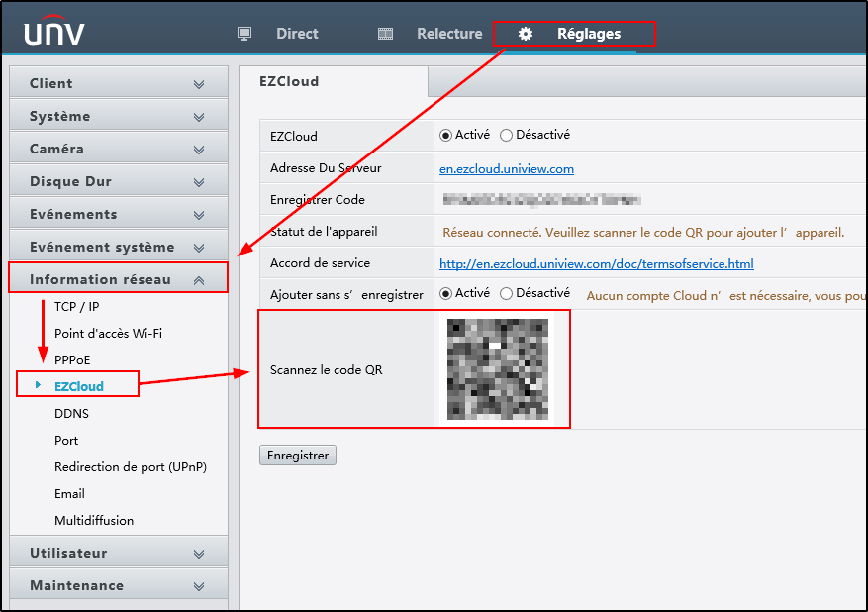
Task: Select Email in network menu
Action: (69, 493)
